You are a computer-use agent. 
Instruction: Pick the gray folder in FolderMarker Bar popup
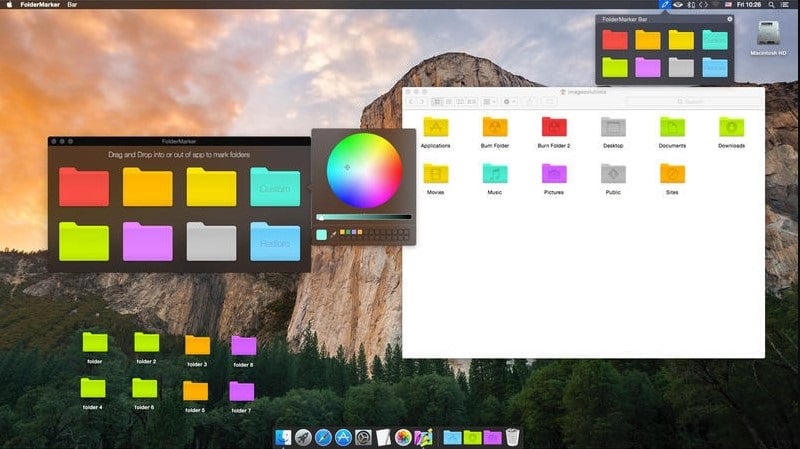[x=680, y=67]
